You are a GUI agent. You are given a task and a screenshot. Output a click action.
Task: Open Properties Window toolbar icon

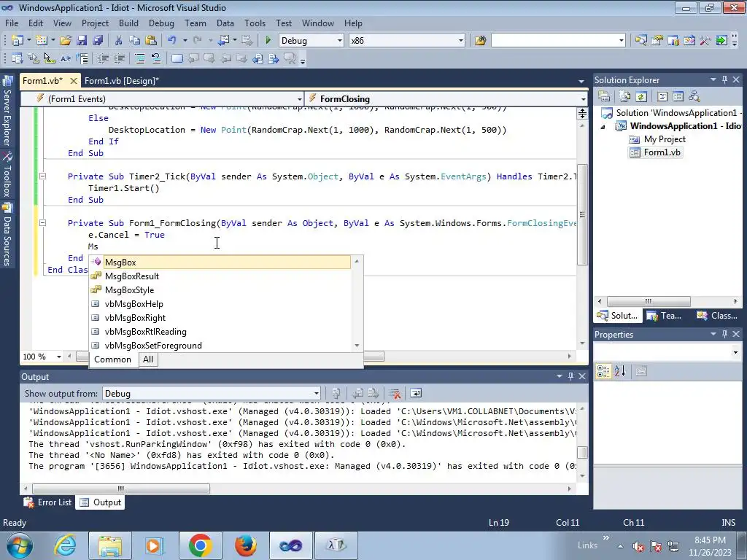pyautogui.click(x=657, y=41)
